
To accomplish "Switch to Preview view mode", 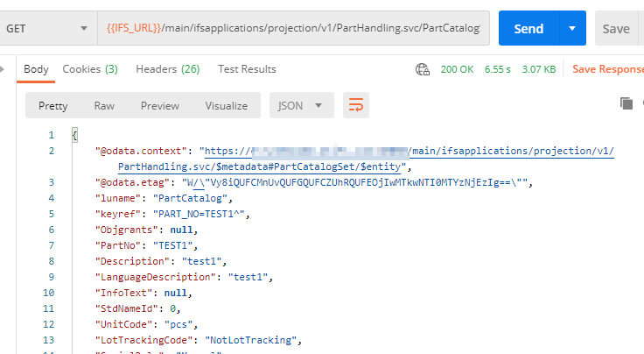I will pyautogui.click(x=160, y=105).
